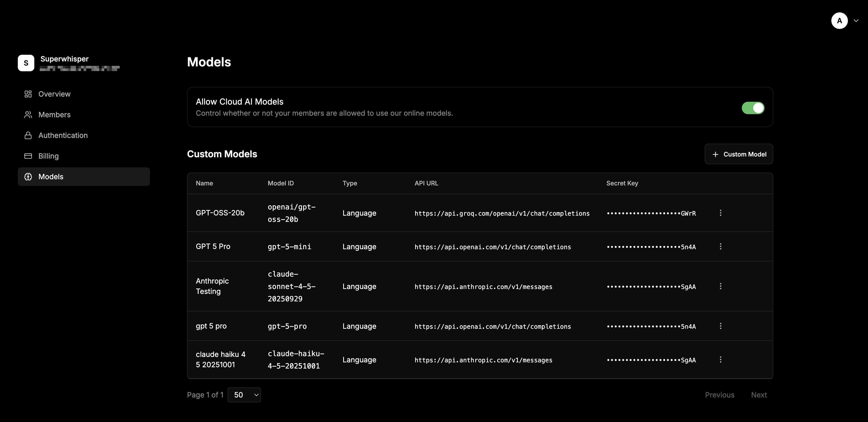This screenshot has height=422, width=868.
Task: Select the Billing credit card icon
Action: tap(28, 156)
